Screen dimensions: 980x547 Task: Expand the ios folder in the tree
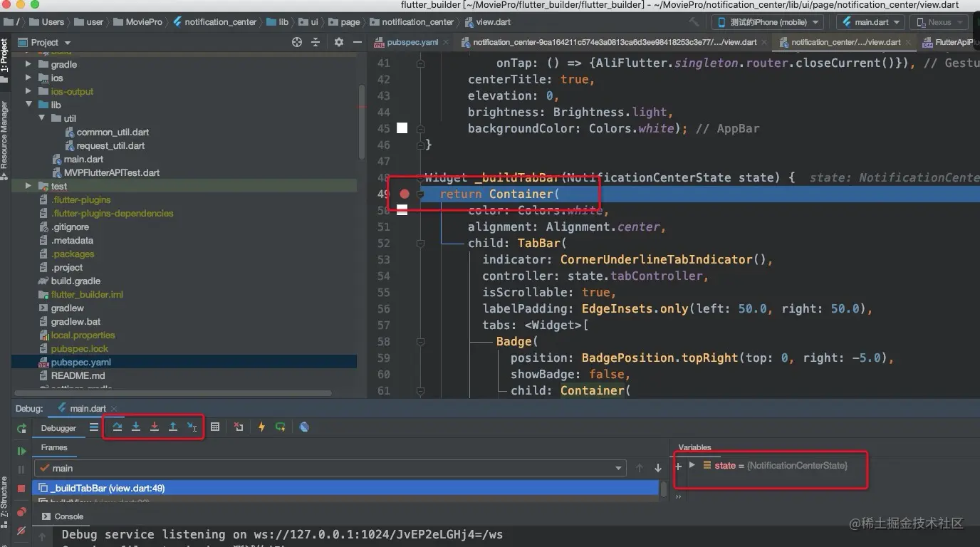click(x=28, y=78)
